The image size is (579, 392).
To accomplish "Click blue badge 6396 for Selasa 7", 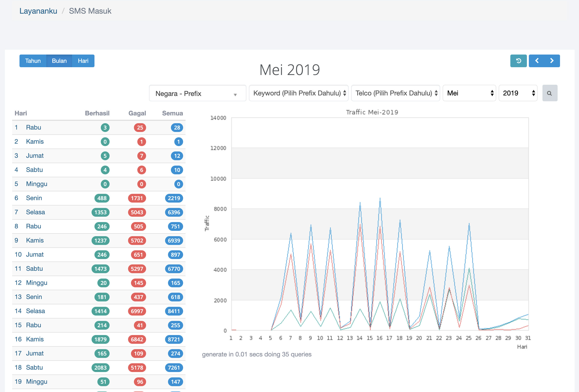I will click(x=174, y=212).
